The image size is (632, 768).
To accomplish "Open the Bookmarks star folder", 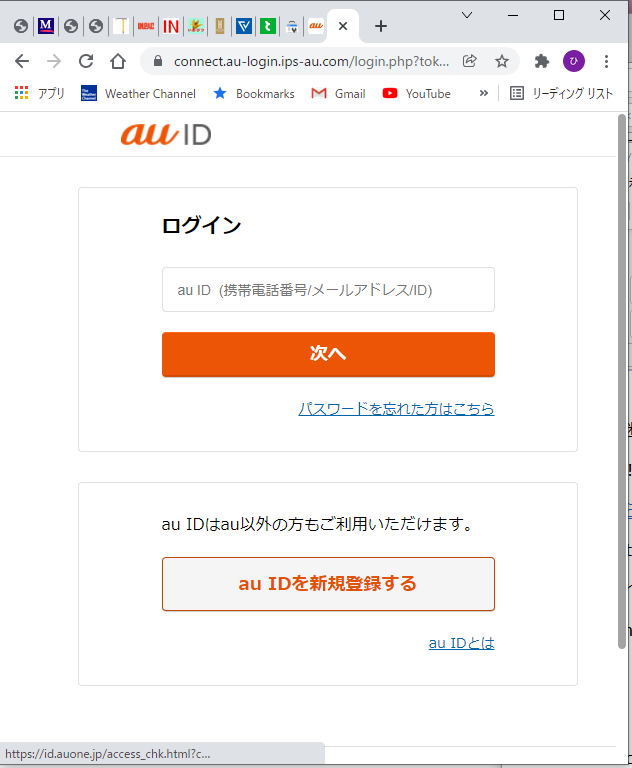I will 254,93.
